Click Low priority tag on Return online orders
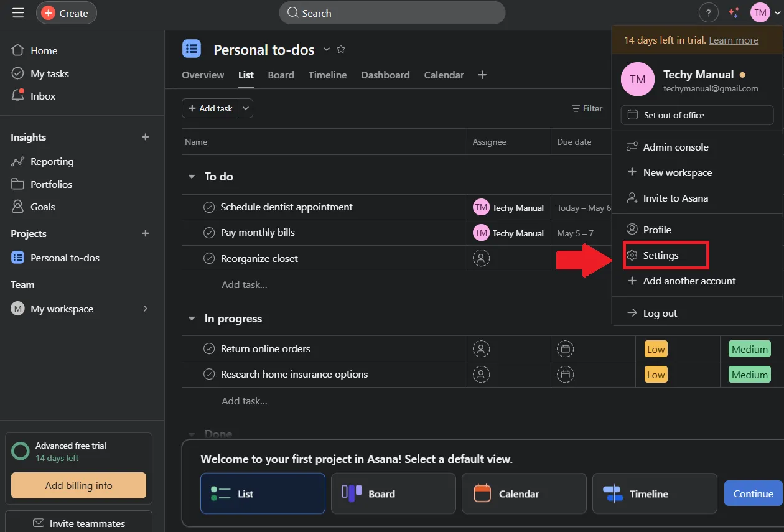This screenshot has width=784, height=532. coord(656,349)
